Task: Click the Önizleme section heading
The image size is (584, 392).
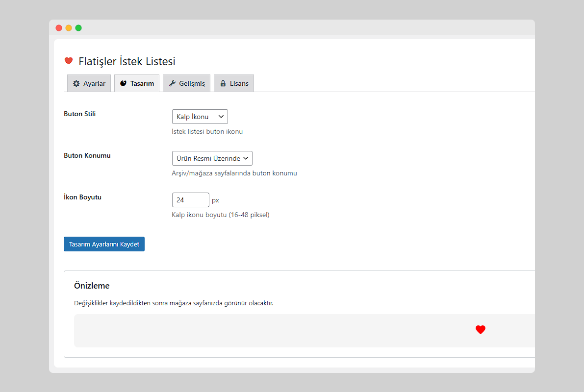Action: coord(92,286)
